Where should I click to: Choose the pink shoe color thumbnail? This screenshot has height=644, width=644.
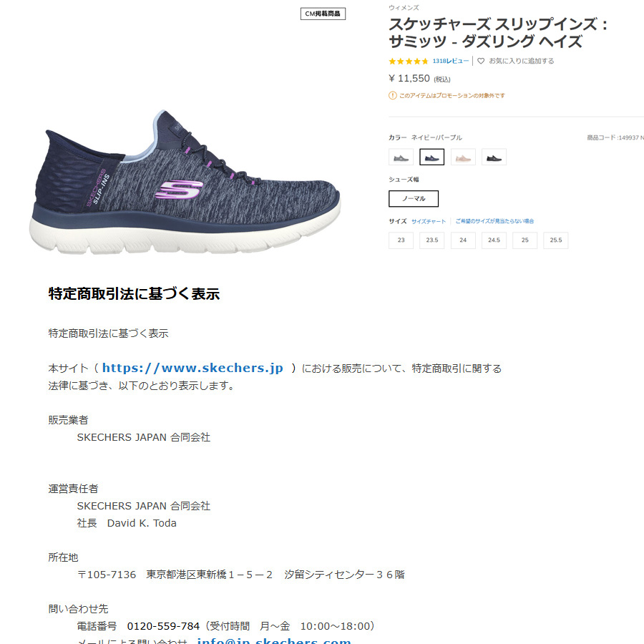(463, 157)
